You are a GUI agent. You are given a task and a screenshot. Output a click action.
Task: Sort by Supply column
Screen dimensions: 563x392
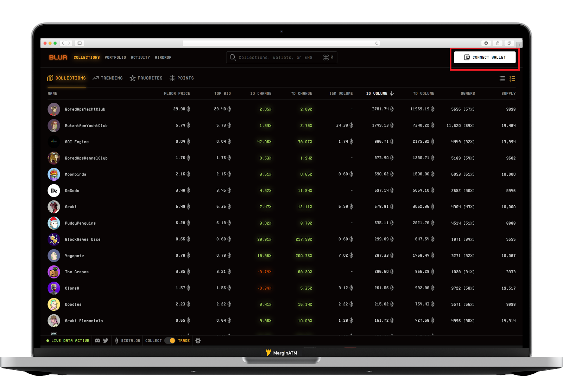pyautogui.click(x=508, y=94)
